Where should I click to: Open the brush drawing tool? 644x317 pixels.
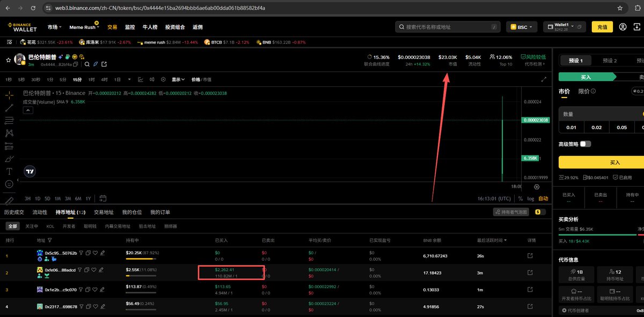pos(9,159)
